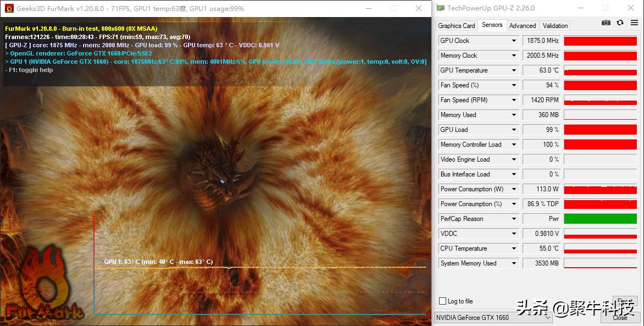The width and height of the screenshot is (644, 326).
Task: Click the FurMark flame logo
Action: click(x=45, y=284)
